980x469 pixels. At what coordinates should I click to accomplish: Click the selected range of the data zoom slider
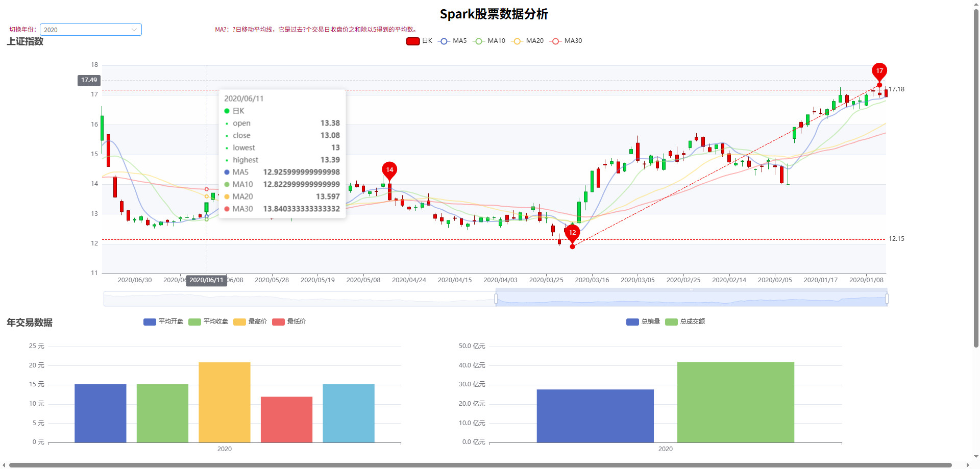692,299
